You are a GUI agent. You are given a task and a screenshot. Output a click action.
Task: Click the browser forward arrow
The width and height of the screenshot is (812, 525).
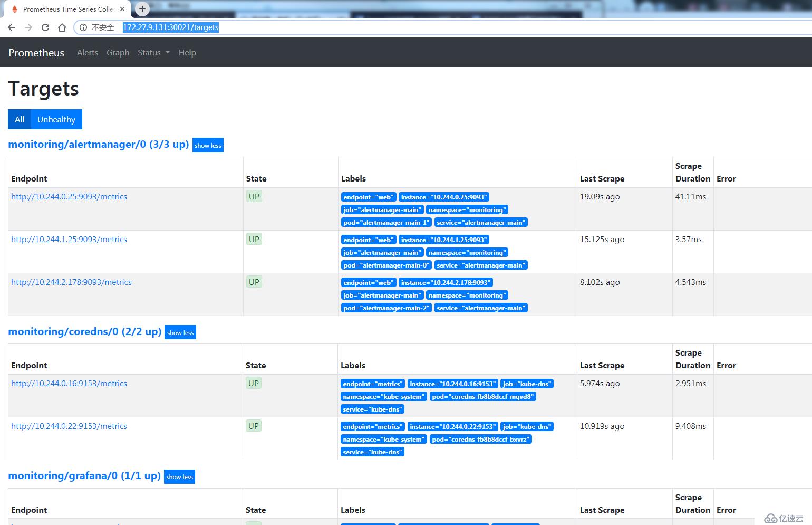[28, 27]
